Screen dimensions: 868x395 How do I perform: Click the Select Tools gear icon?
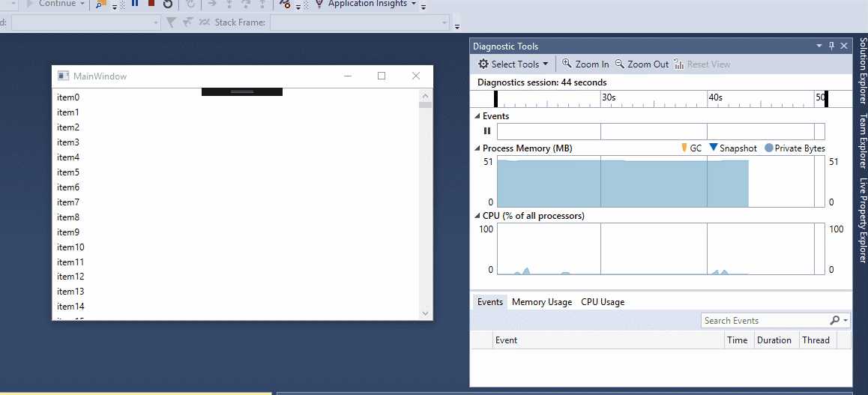pyautogui.click(x=483, y=64)
